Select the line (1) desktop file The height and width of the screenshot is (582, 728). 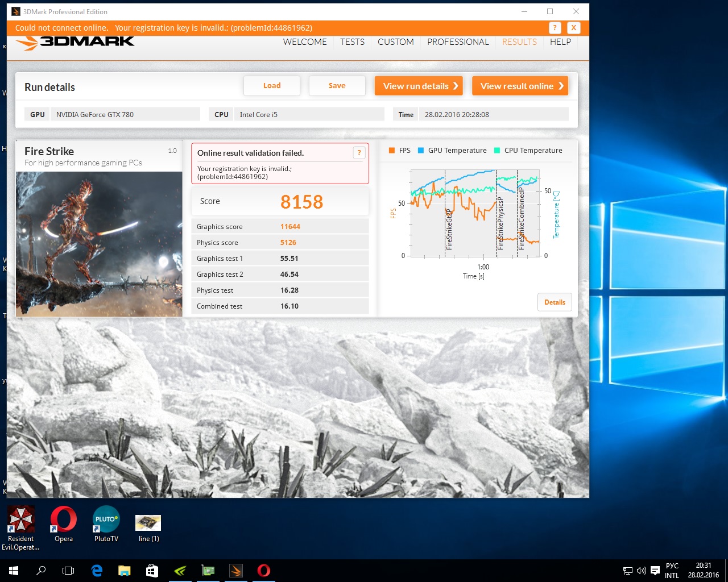[x=148, y=529]
